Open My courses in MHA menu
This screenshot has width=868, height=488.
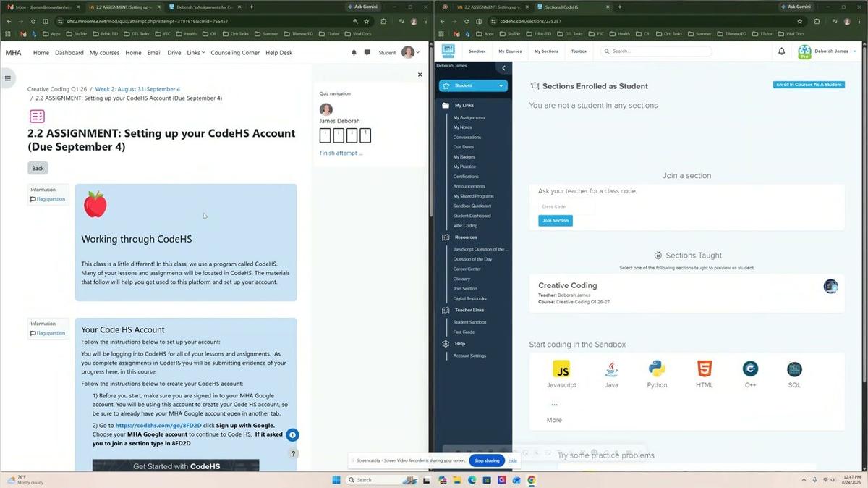[104, 53]
